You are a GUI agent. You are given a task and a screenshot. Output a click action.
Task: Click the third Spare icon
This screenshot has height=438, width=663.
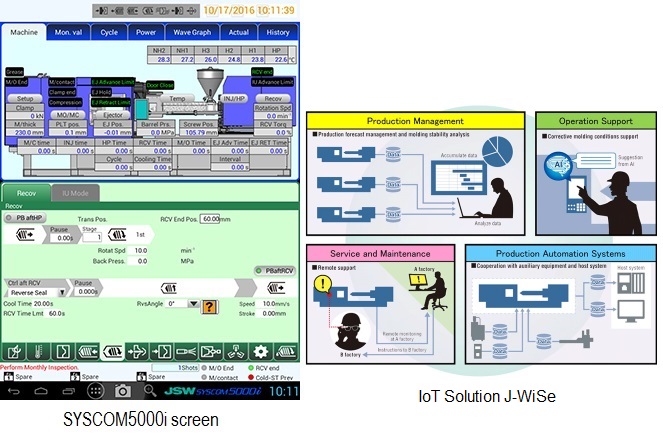tap(141, 376)
